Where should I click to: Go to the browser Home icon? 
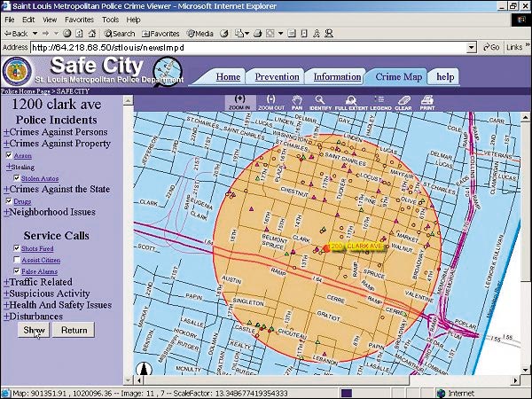(x=92, y=34)
